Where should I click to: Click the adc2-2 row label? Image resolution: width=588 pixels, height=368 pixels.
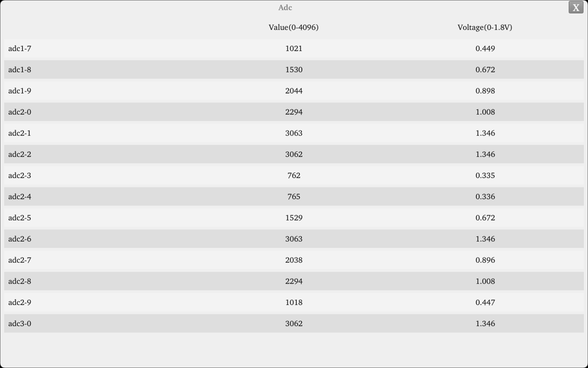20,154
